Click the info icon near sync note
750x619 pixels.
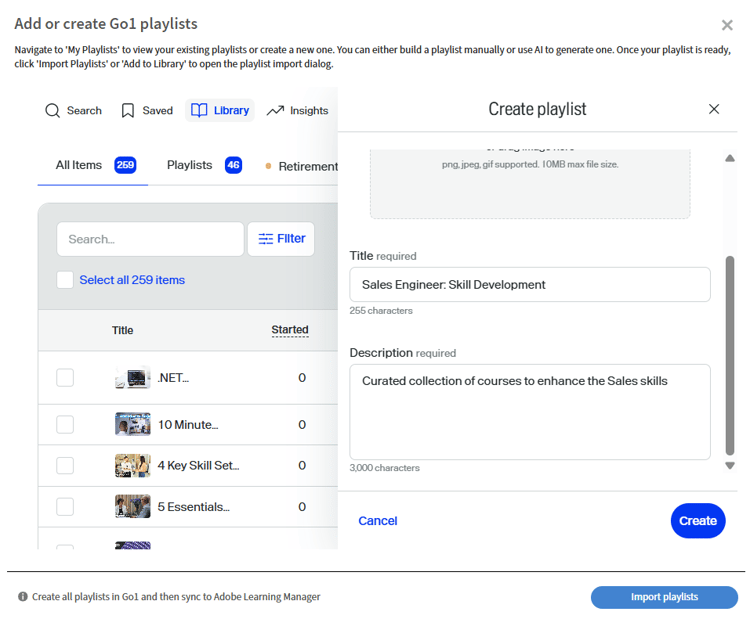click(22, 597)
